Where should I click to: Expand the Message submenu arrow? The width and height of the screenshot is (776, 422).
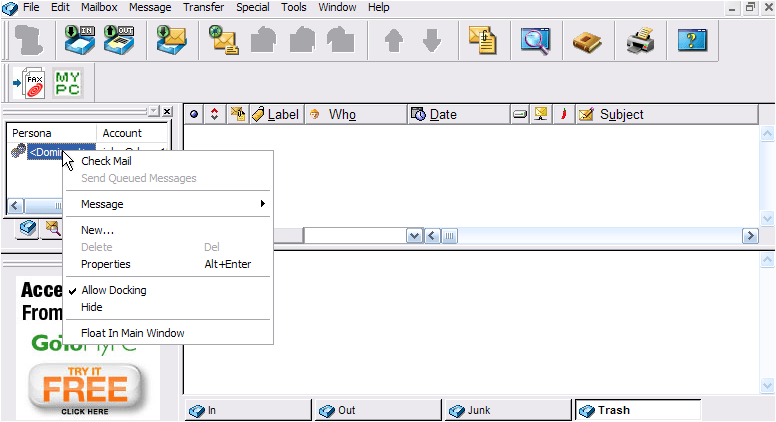click(263, 204)
